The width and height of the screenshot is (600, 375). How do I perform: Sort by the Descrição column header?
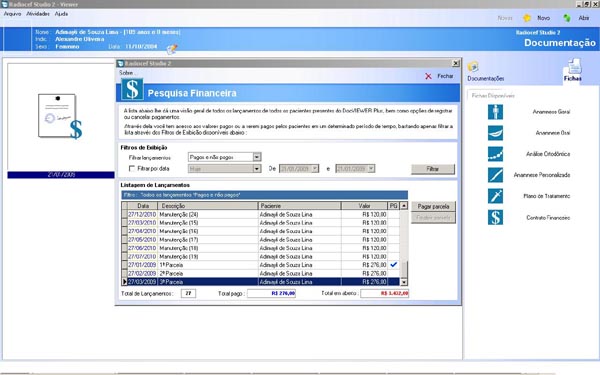point(208,206)
